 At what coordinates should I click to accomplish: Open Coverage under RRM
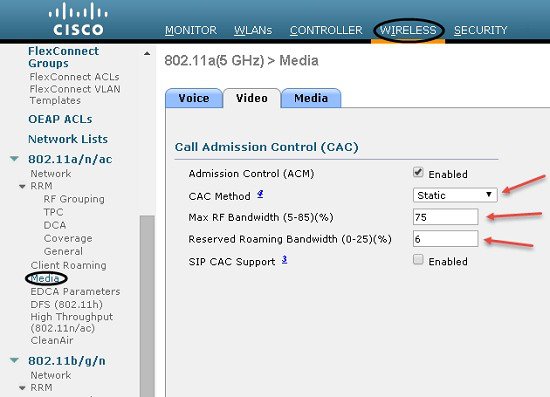[x=68, y=238]
